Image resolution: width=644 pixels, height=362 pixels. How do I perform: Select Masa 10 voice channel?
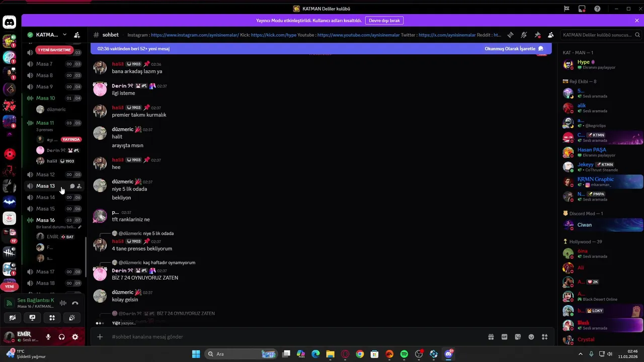point(54,98)
